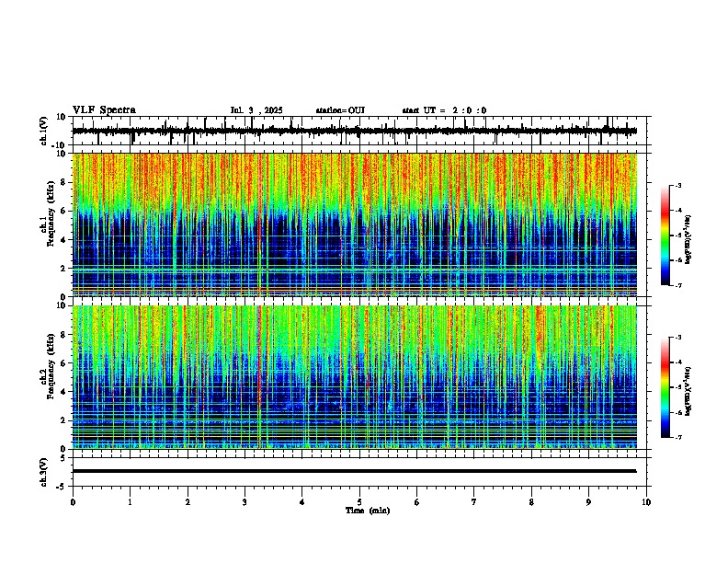Click the ch.2 spectrogram plot area
The image size is (728, 563).
pos(355,377)
